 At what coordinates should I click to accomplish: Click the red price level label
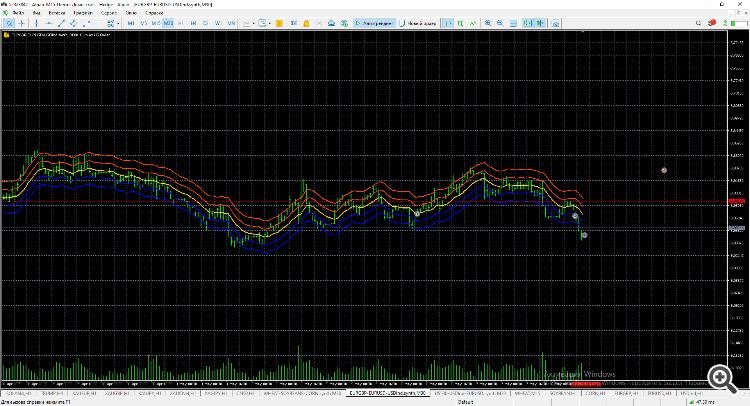737,201
